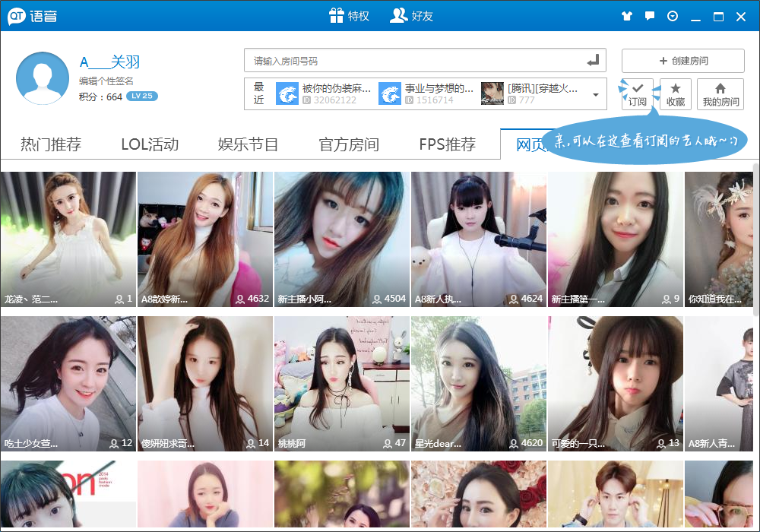Click the username A___关羽
The image size is (760, 532).
pos(110,62)
